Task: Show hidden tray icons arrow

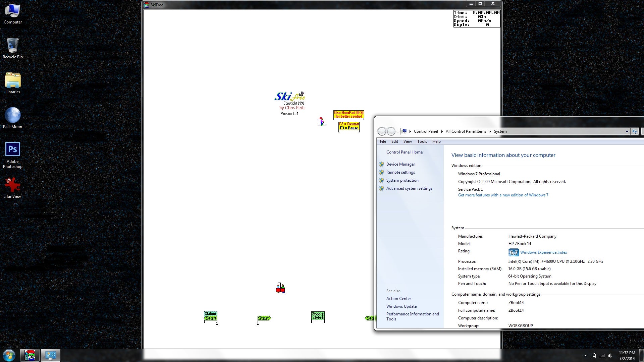Action: pos(586,356)
